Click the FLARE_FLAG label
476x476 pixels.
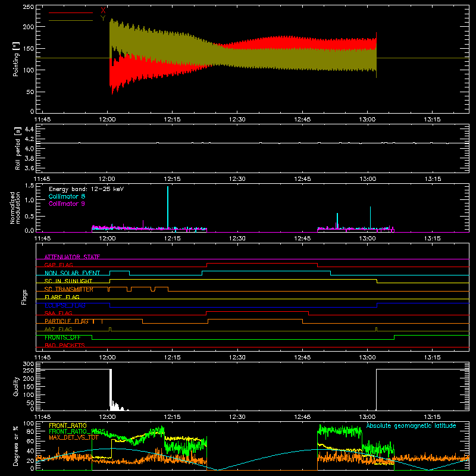coord(62,297)
